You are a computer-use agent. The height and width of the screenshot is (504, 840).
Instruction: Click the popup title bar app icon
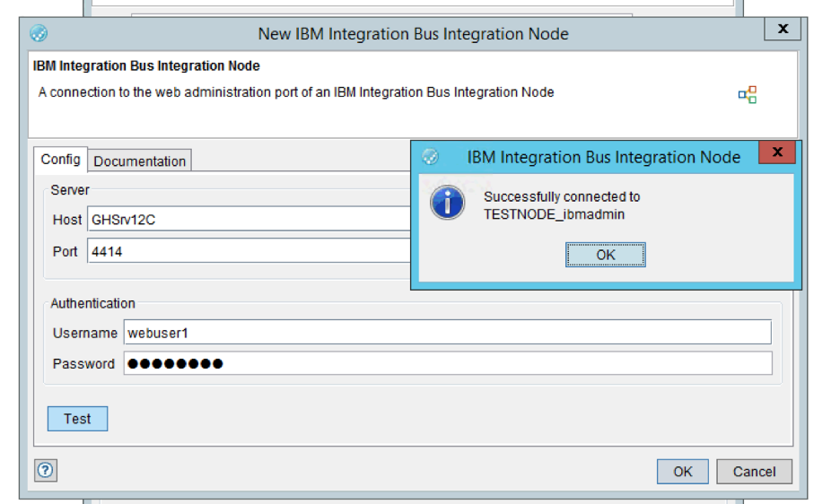coord(430,157)
